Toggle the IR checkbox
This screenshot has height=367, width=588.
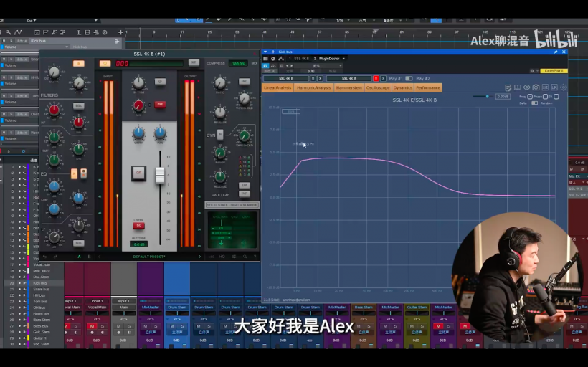tap(556, 97)
